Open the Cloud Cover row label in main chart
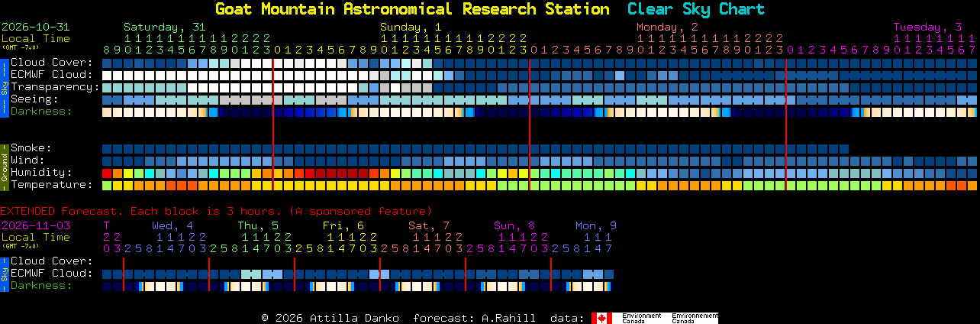980x324 pixels. [x=52, y=63]
